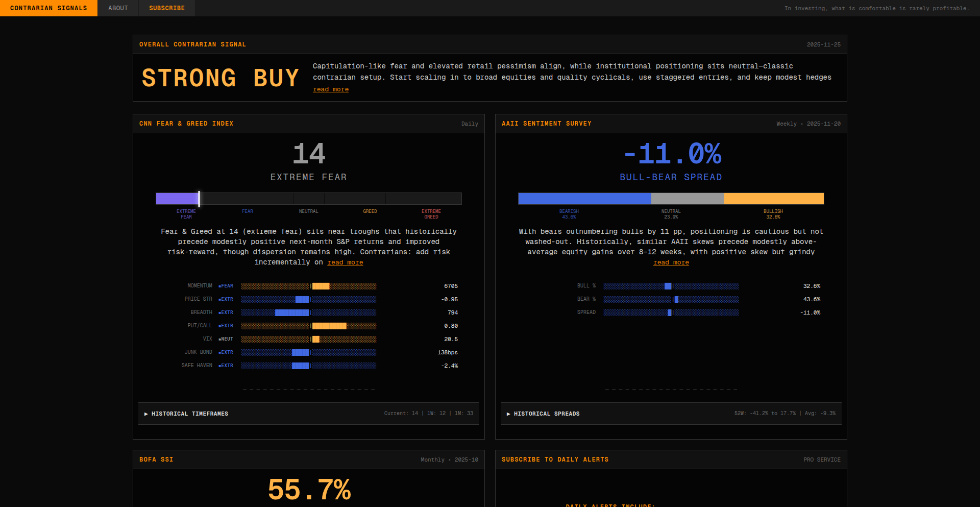Click the Junk Bond indicator bar
This screenshot has width=980, height=507.
tap(309, 352)
